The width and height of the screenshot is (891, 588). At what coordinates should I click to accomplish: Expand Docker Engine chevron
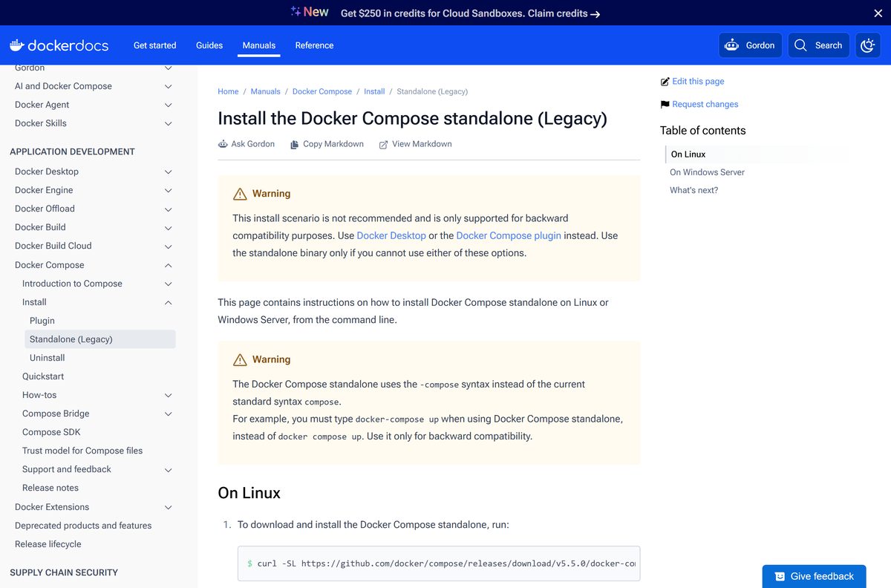click(169, 191)
